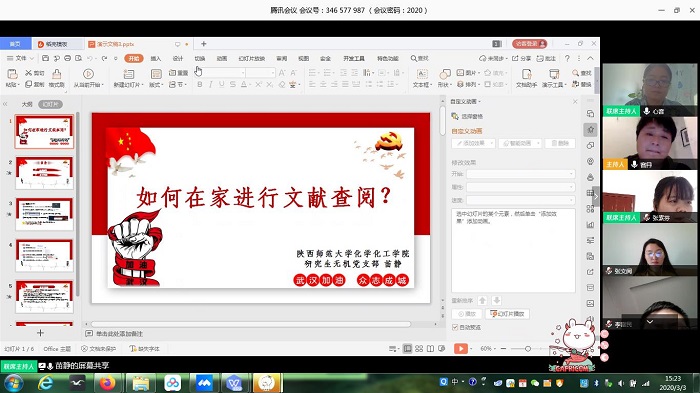
Task: Click the 形状 shapes icon
Action: [x=445, y=78]
